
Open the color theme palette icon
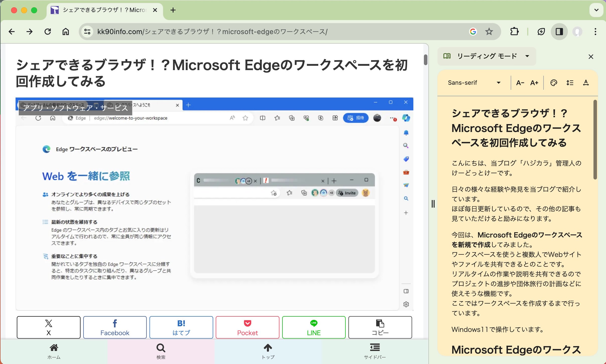point(554,83)
